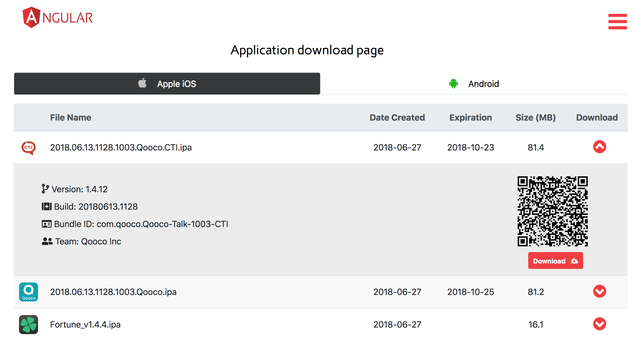
Task: Click the Angular logo
Action: coord(58,17)
